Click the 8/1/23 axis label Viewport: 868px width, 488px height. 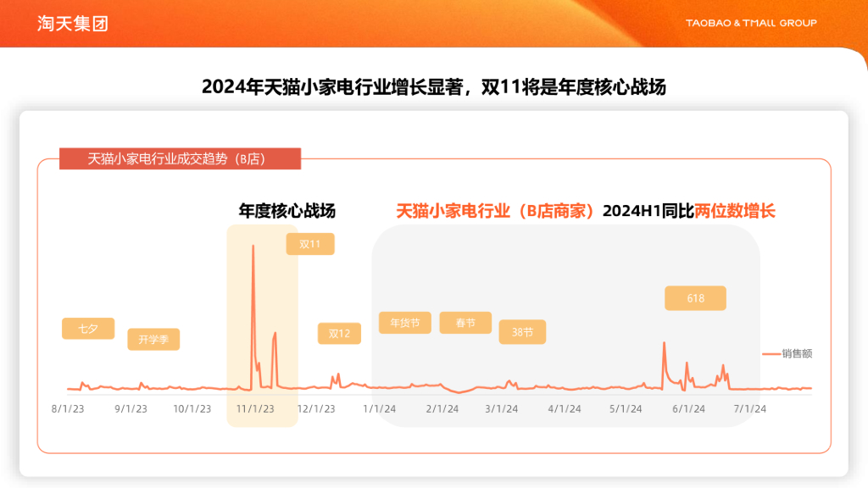68,409
